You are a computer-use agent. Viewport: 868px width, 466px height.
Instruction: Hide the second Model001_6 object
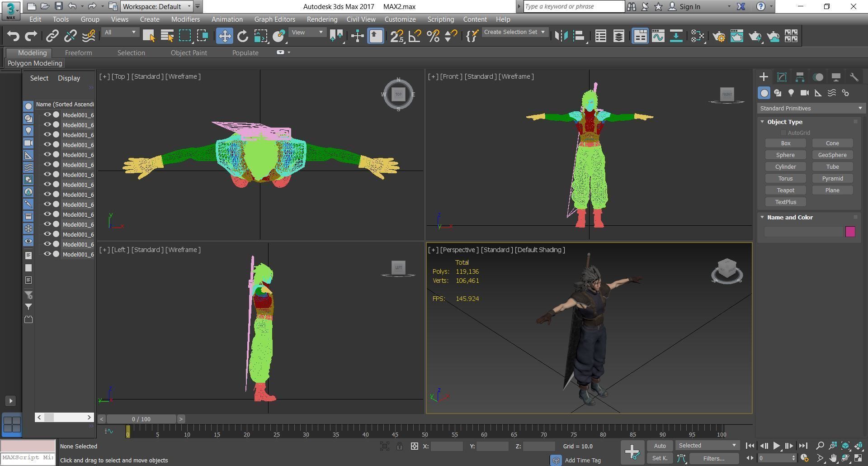pos(47,125)
